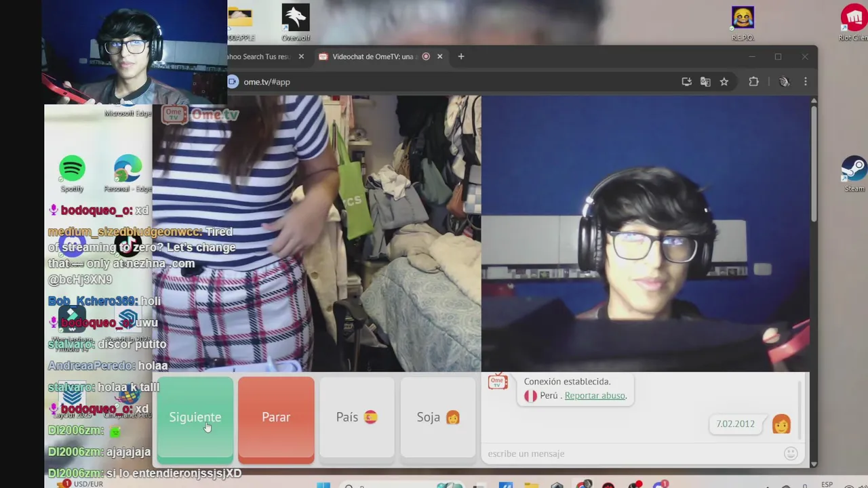Image resolution: width=868 pixels, height=488 pixels.
Task: Switch to Videochat de OmeTV tab
Action: tap(373, 57)
